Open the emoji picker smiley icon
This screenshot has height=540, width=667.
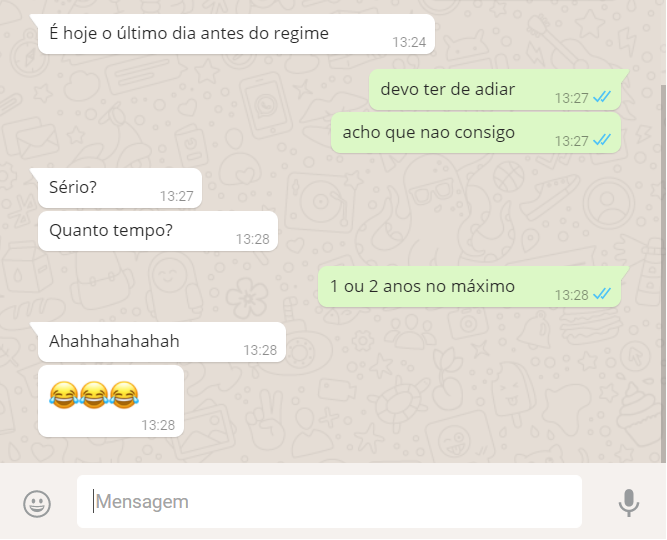pos(37,503)
